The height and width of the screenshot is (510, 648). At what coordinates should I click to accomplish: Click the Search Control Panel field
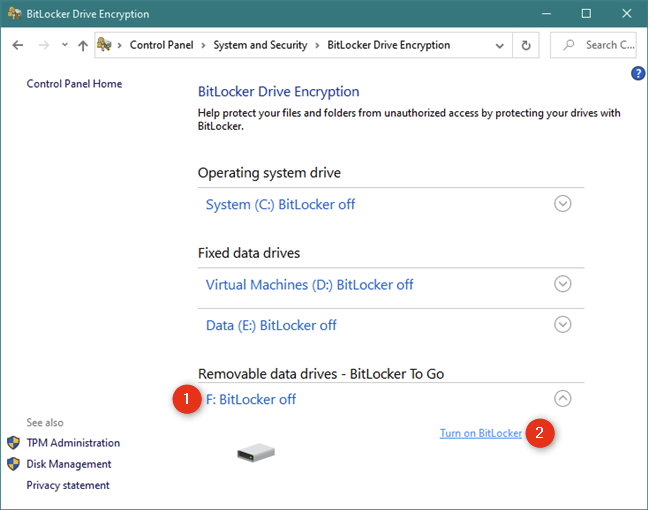(593, 45)
